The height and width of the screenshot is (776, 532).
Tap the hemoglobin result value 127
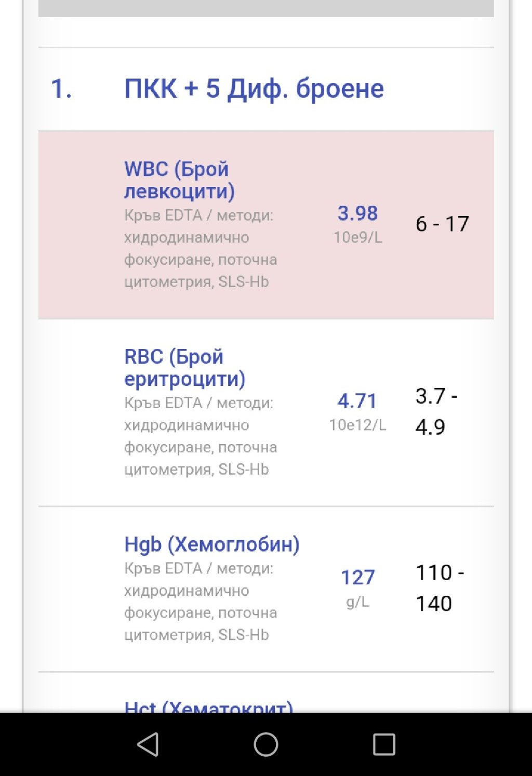(357, 577)
